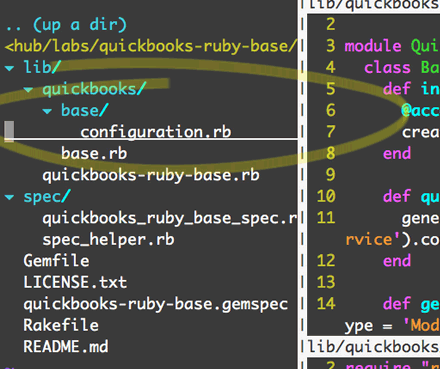Open README.md file

coord(66,347)
